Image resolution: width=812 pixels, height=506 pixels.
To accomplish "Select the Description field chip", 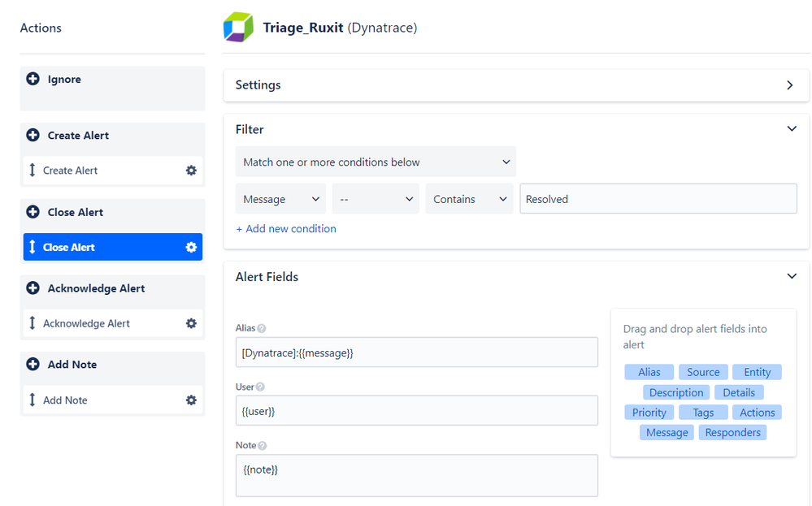I will tap(676, 392).
